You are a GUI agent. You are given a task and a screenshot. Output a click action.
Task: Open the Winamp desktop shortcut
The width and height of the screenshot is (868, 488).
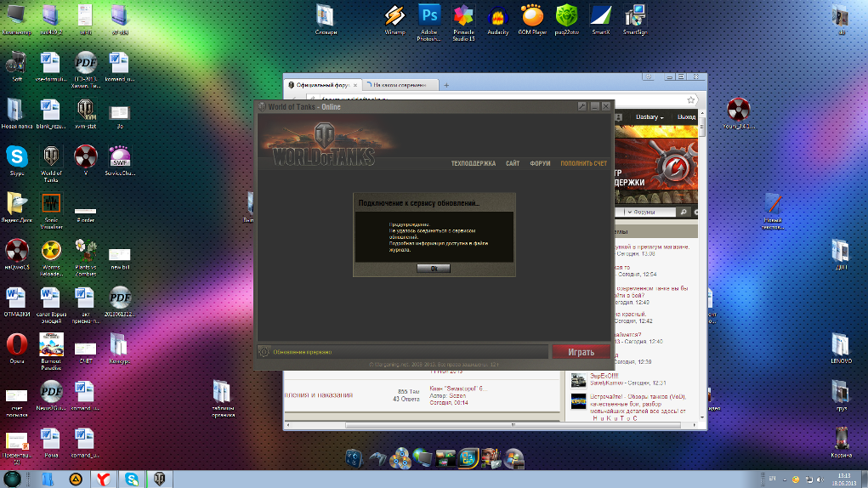[x=392, y=17]
